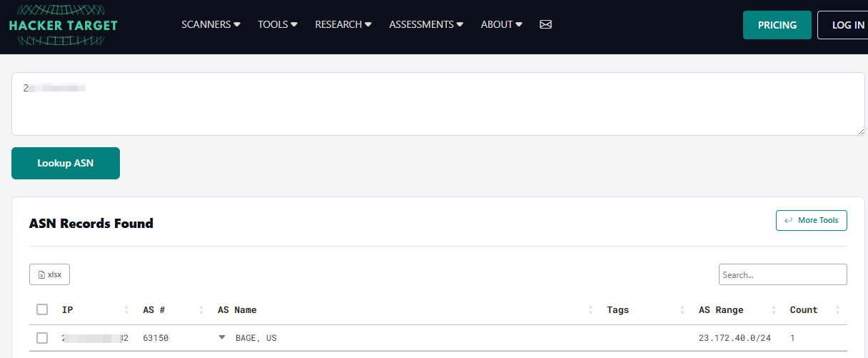
Task: Open the Scanners dropdown menu
Action: click(211, 24)
